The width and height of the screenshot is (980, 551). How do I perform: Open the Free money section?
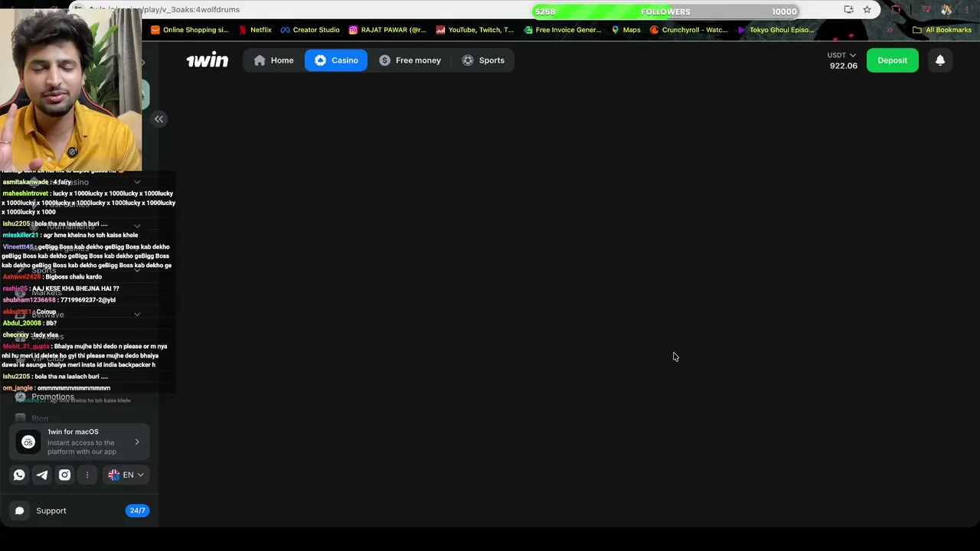tap(410, 60)
